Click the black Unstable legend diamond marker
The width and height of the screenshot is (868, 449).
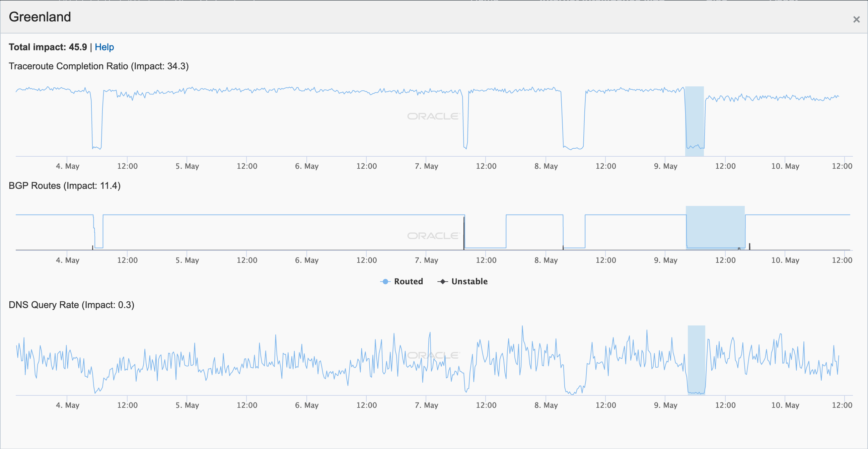pyautogui.click(x=442, y=281)
